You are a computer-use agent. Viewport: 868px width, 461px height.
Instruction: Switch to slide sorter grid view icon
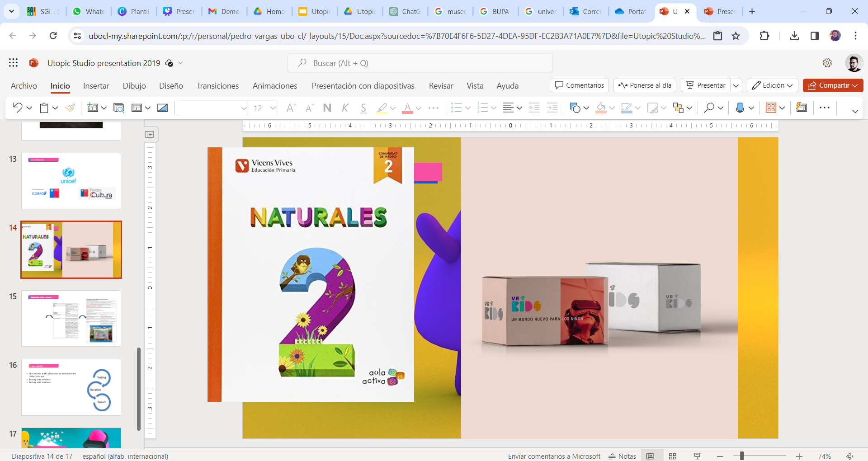click(x=673, y=456)
